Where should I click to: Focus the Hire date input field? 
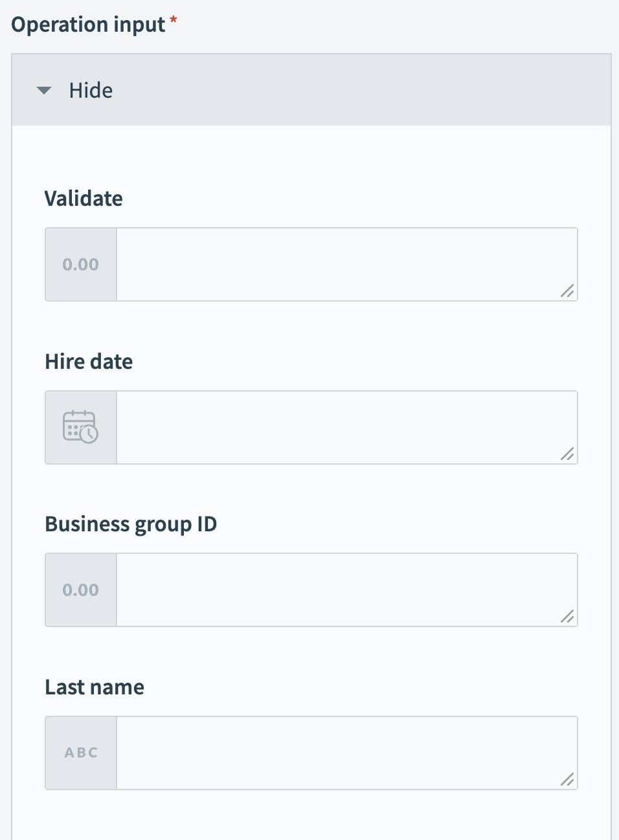pos(337,427)
